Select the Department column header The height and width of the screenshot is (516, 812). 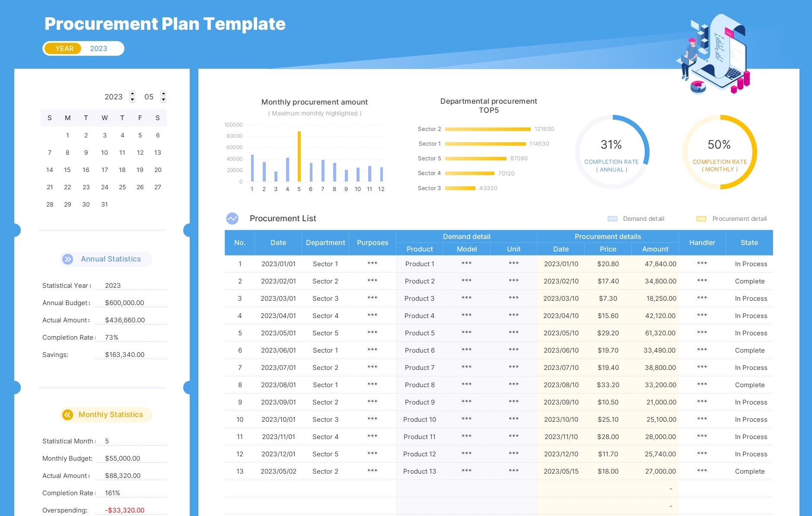pyautogui.click(x=325, y=242)
